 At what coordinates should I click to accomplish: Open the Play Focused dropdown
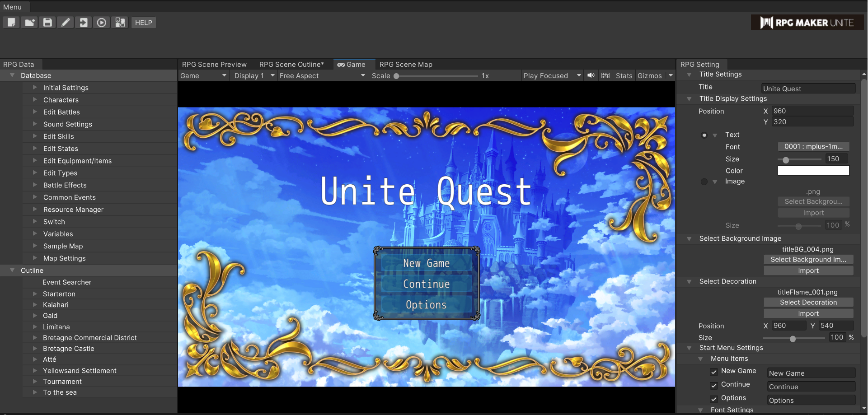(552, 76)
